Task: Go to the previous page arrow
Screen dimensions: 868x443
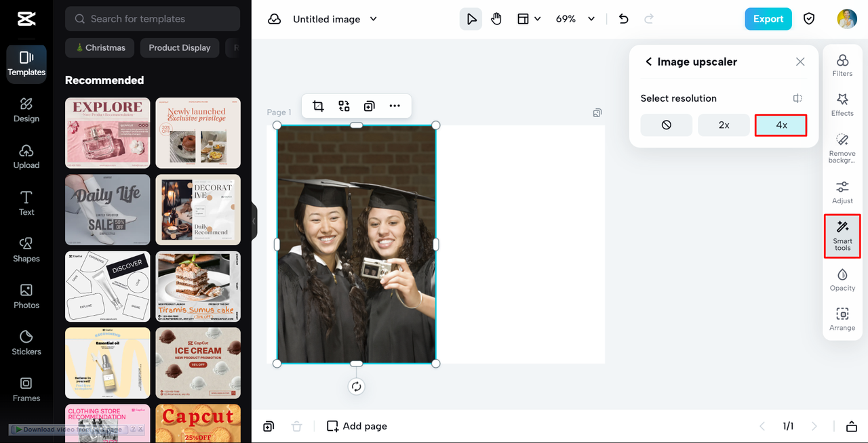Action: tap(762, 426)
